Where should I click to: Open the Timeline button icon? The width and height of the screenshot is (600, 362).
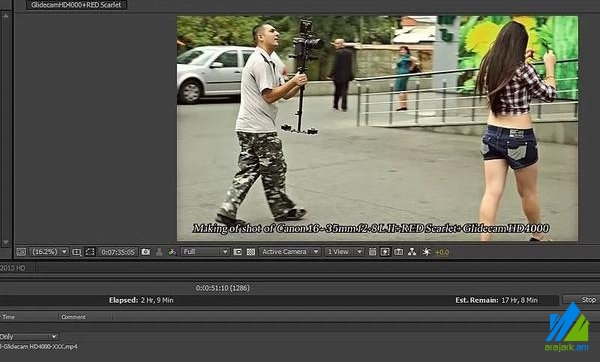398,252
